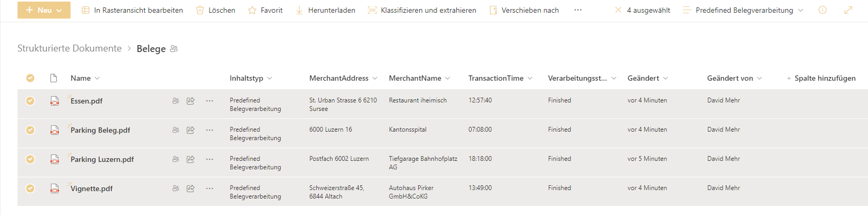
Task: Open the Parking Luzern.pdf file link
Action: coord(102,159)
